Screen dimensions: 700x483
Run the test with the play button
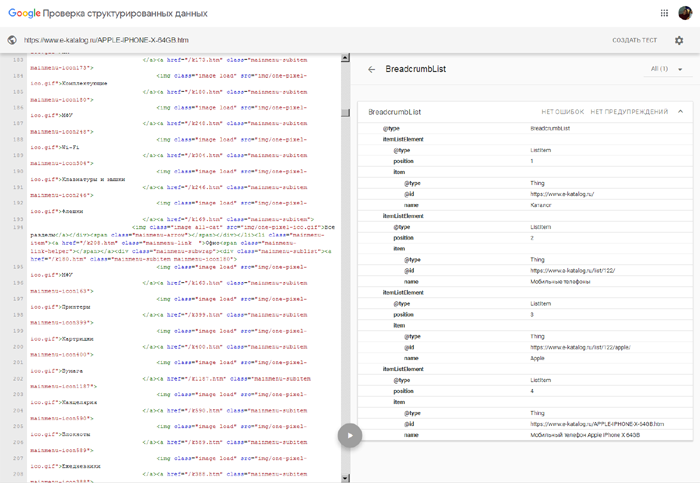pos(350,436)
